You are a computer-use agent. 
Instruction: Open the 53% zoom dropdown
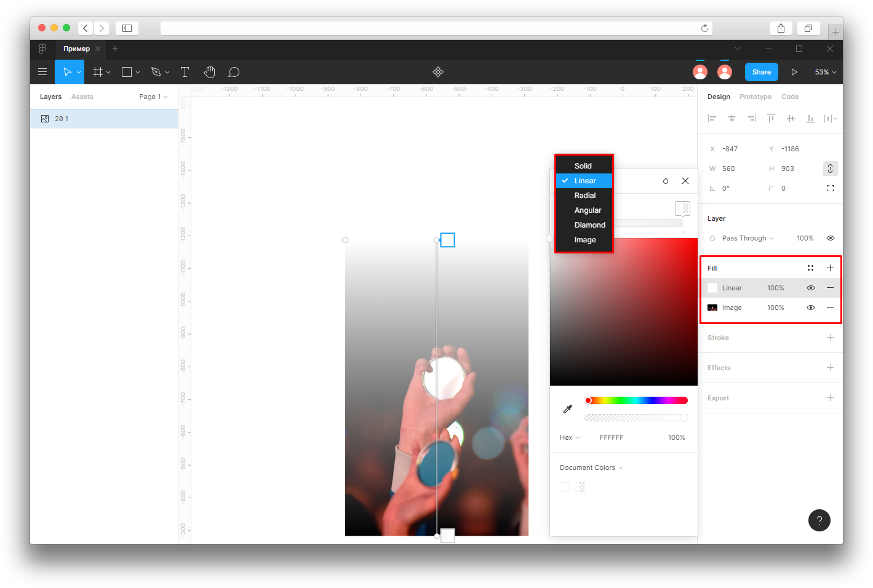[x=826, y=72]
